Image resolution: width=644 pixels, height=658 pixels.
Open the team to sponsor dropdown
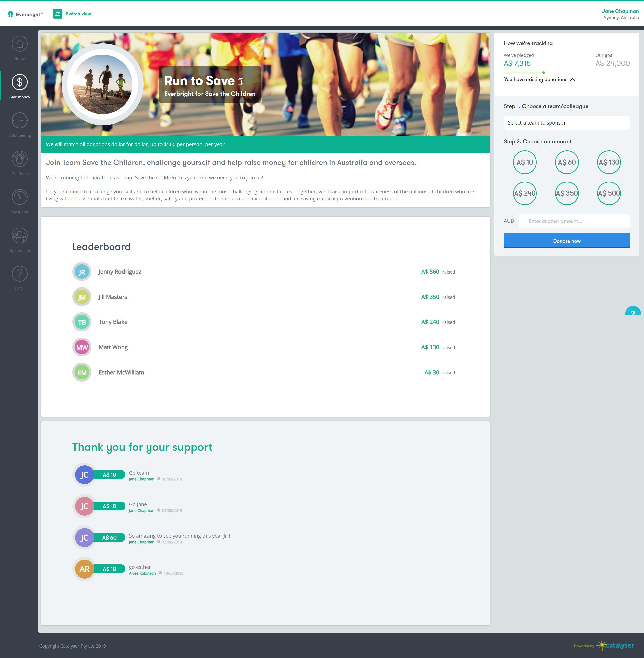coord(567,122)
